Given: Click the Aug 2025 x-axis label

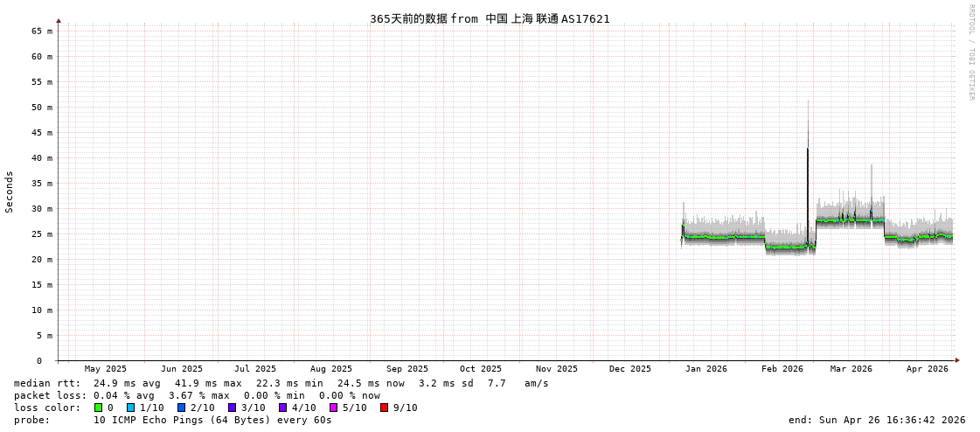Looking at the screenshot, I should click(x=331, y=369).
